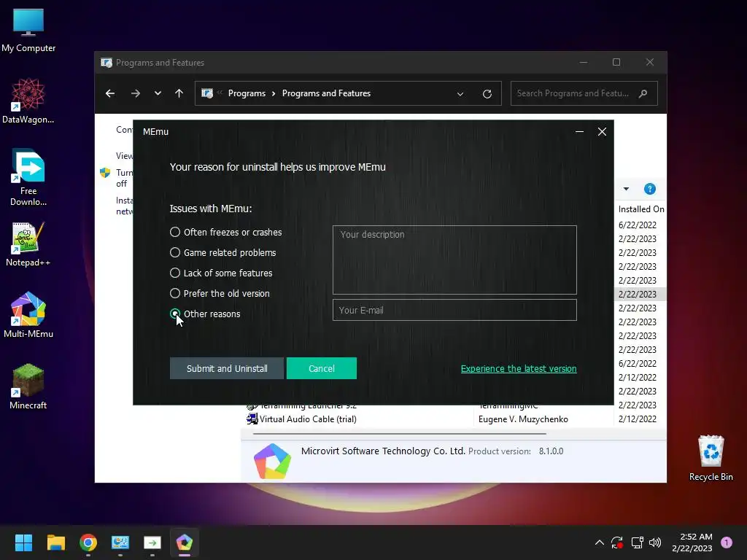Open 'Experience the latest version' link
747x560 pixels.
[519, 368]
